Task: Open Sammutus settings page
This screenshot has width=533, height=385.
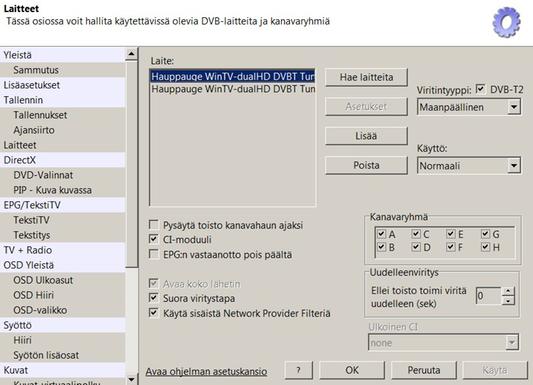Action: click(63, 70)
